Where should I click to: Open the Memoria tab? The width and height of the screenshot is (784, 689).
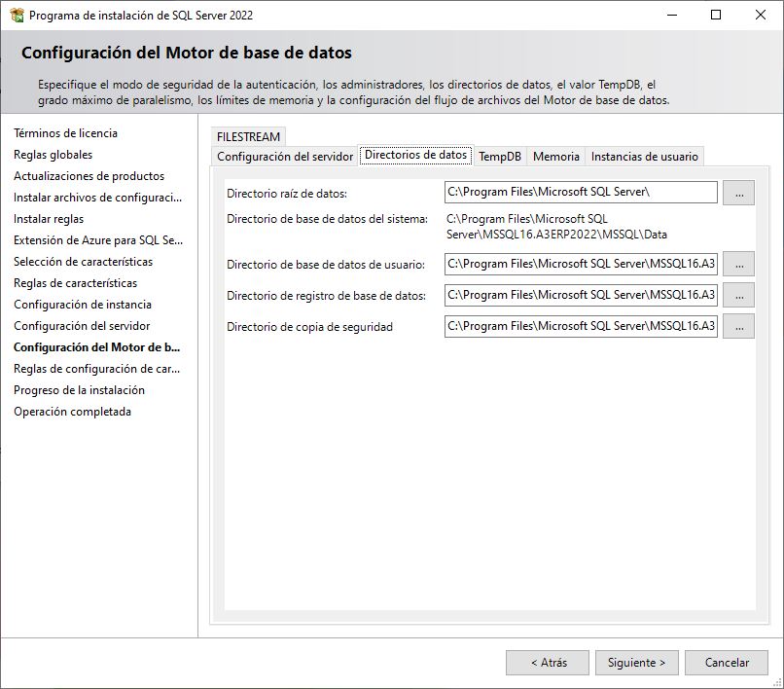tap(557, 155)
